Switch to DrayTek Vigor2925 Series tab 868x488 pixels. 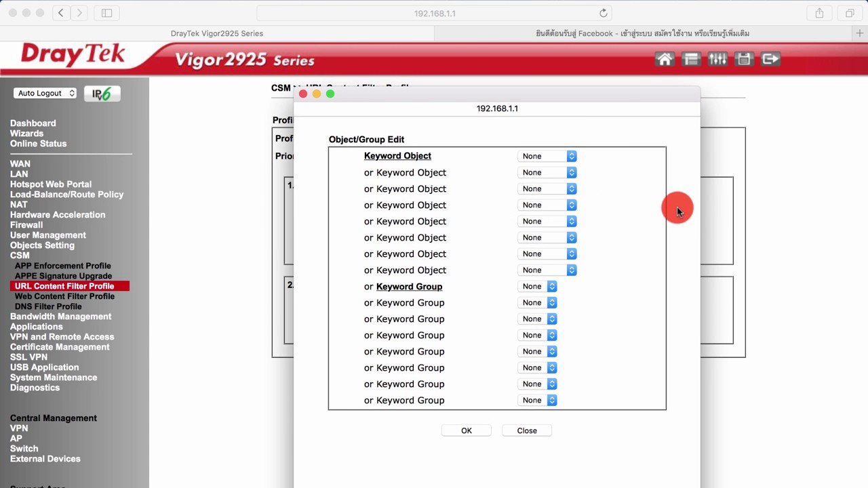click(217, 33)
